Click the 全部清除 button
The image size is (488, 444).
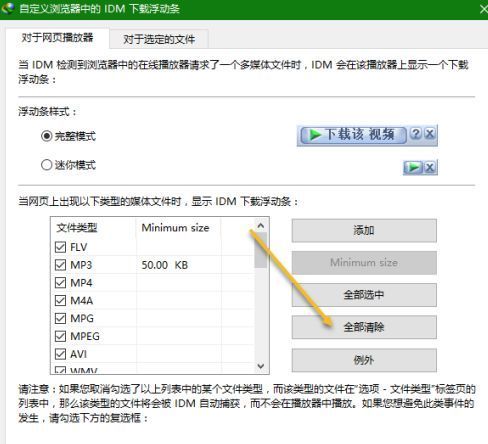tap(364, 327)
